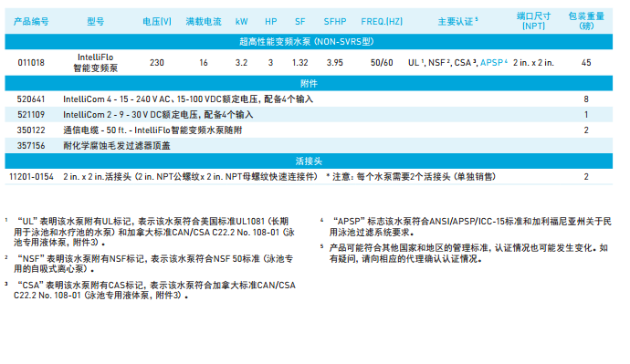This screenshot has height=364, width=630.
Task: Click the port size 2 in. x 2 in.
Action: [533, 63]
